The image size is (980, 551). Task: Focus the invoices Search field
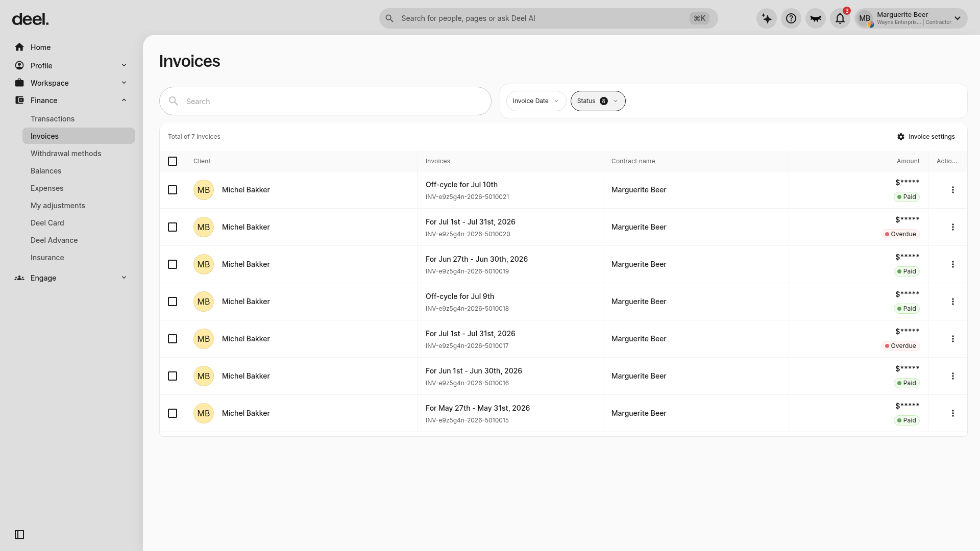pyautogui.click(x=325, y=101)
